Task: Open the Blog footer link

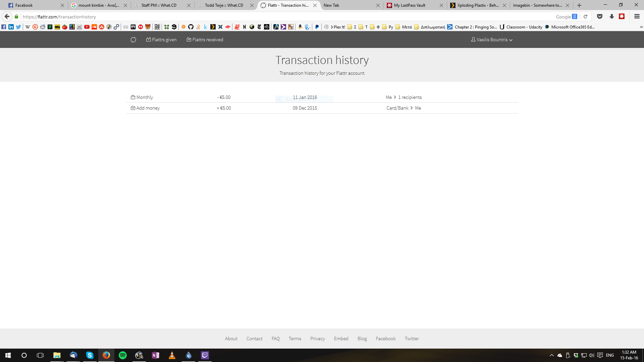Action: click(x=362, y=339)
